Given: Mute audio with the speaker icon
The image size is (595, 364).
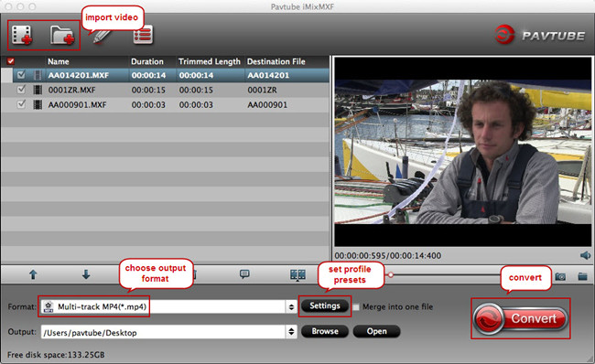Looking at the screenshot, I should click(585, 255).
